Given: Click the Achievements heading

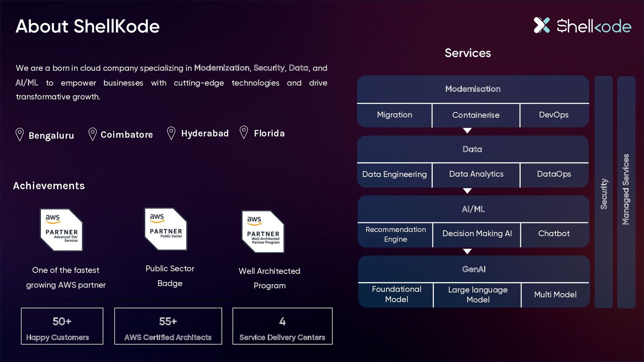Looking at the screenshot, I should pos(49,186).
